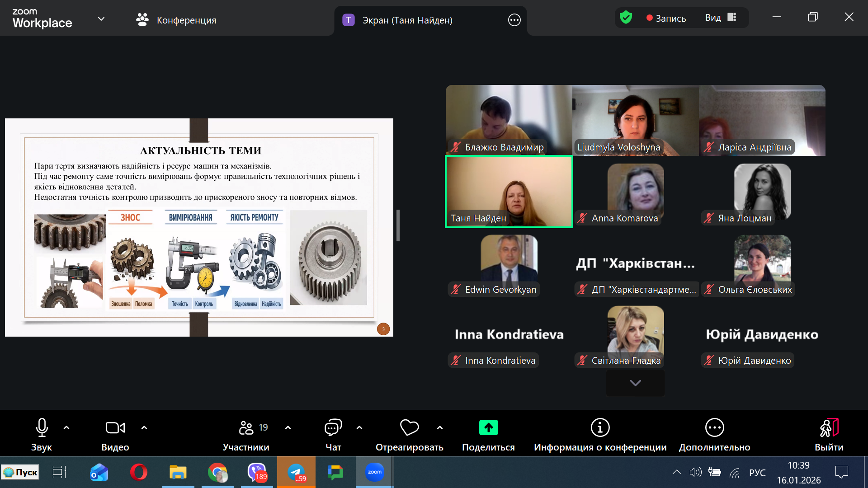Click the Запись recording indicator
The image size is (868, 488).
point(666,18)
